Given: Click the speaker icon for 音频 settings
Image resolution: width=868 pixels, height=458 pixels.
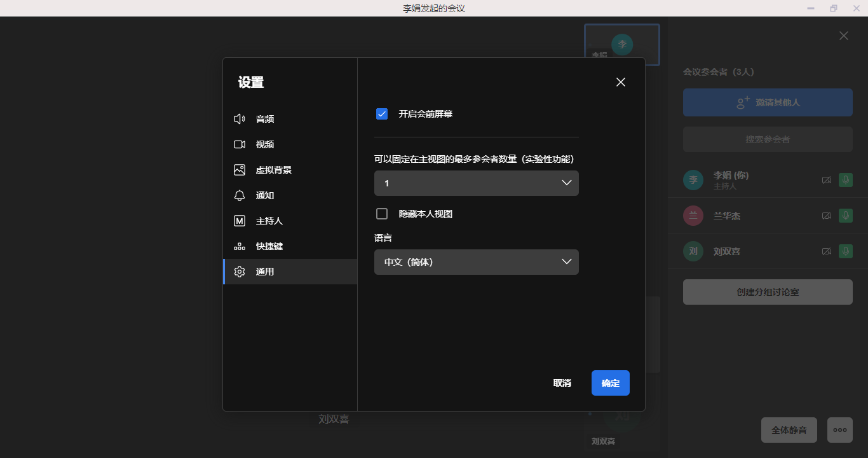Looking at the screenshot, I should tap(240, 119).
